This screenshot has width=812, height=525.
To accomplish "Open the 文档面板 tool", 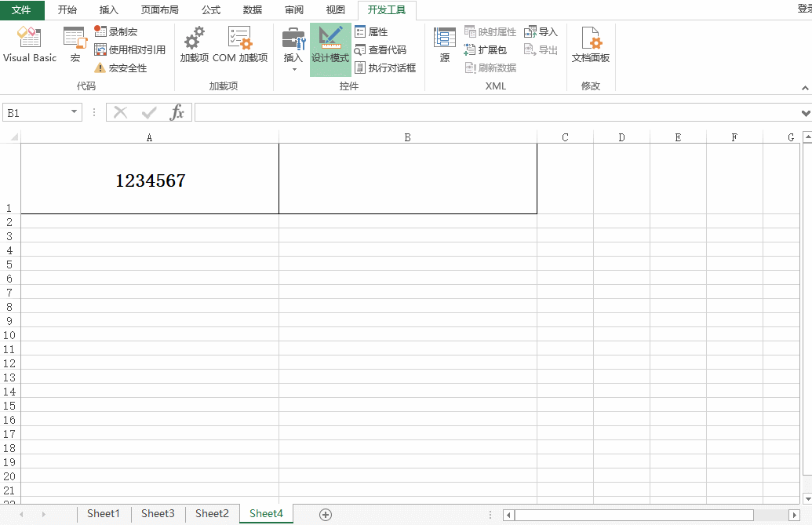I will coord(590,45).
